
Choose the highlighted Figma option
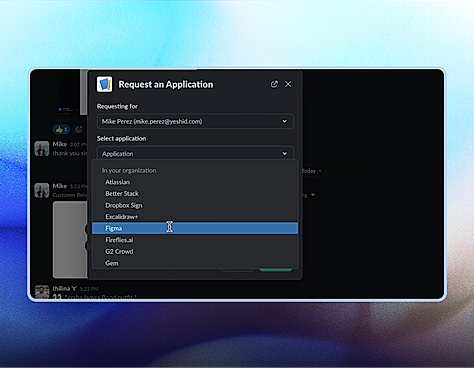tap(195, 228)
